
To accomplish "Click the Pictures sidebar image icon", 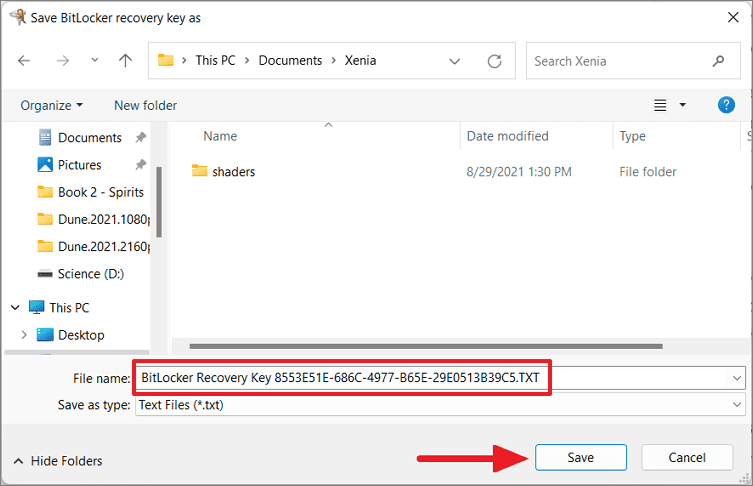I will 45,165.
